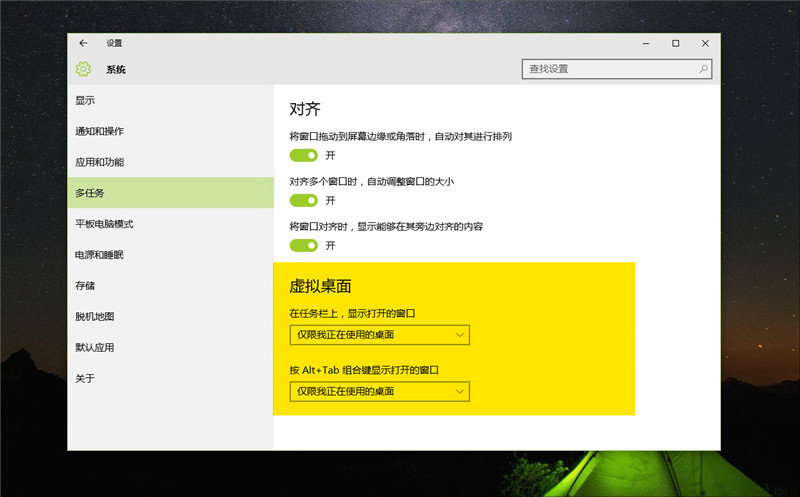Toggle 对齐多个窗口时自动调整大小 switch
800x497 pixels.
coord(303,200)
